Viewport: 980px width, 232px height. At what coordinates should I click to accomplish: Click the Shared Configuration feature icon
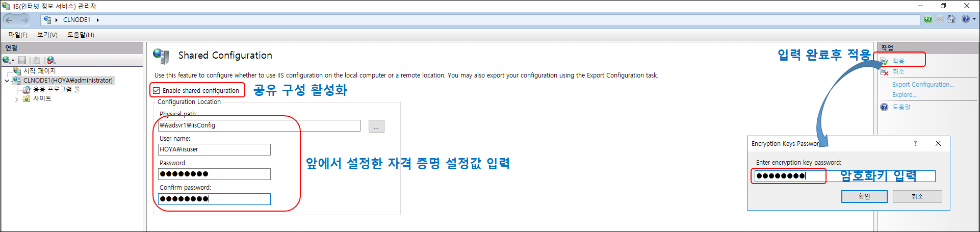click(162, 56)
